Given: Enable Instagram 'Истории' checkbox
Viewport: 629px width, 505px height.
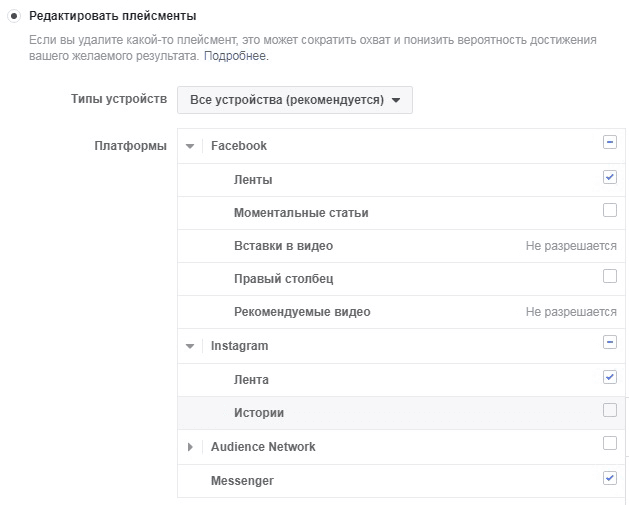Looking at the screenshot, I should (x=609, y=410).
